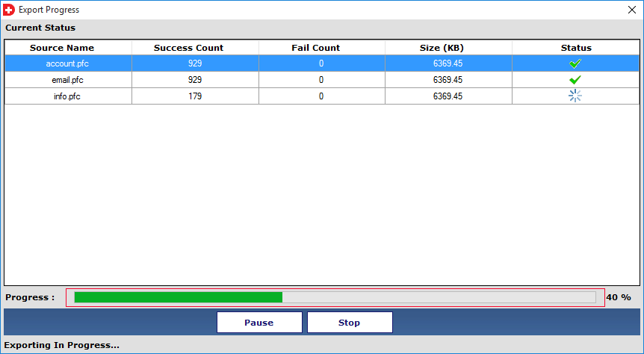Viewport: 644px width, 354px height.
Task: Click the green export progress bar
Action: 335,297
